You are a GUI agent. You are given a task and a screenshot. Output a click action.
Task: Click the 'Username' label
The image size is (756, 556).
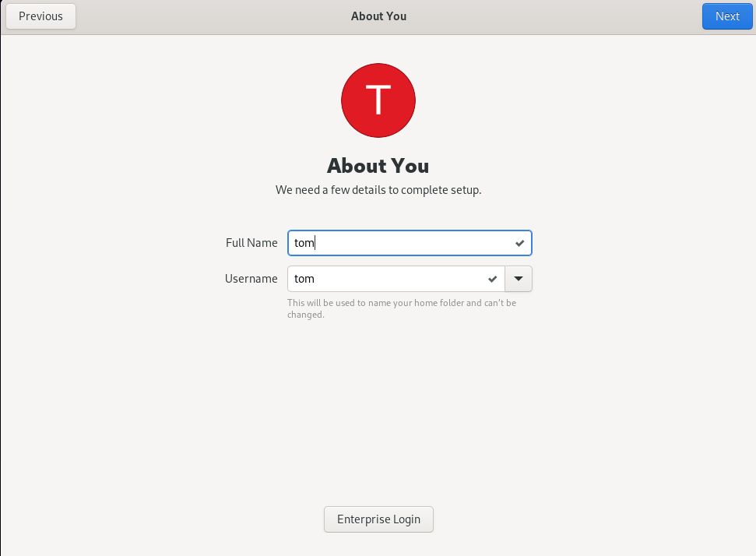251,279
